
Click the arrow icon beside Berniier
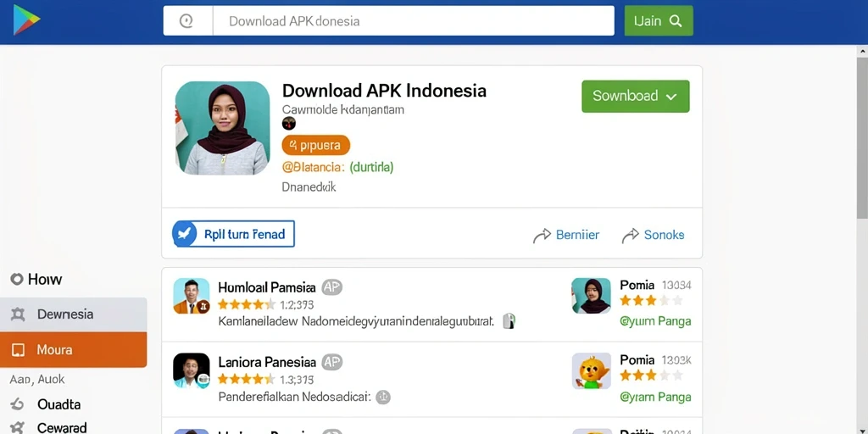coord(542,236)
